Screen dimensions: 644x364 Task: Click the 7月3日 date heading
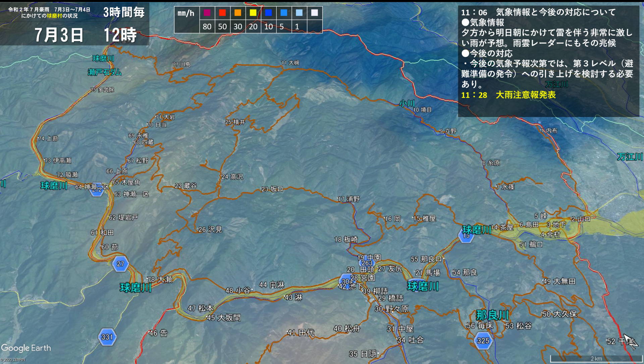point(59,35)
